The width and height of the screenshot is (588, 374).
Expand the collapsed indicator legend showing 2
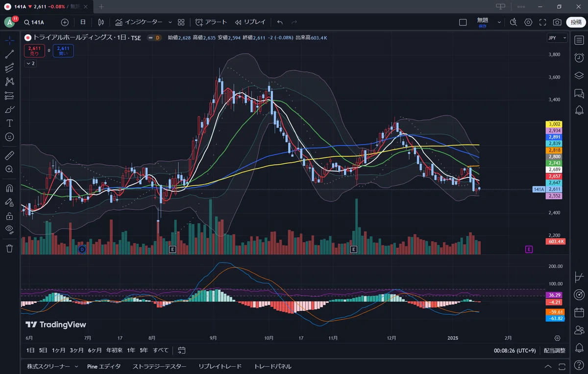(x=30, y=63)
